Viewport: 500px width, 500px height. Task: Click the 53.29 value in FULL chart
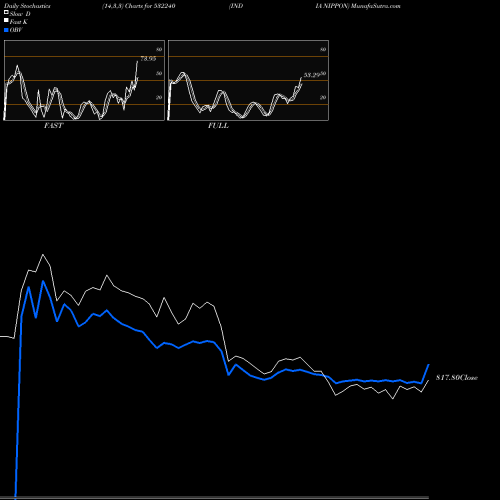coord(312,75)
